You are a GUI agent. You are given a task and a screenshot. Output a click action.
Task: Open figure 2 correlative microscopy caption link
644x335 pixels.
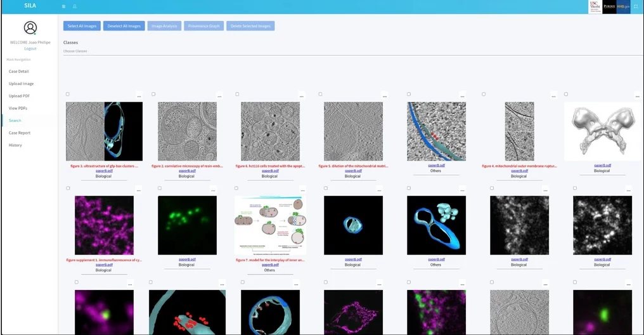coord(187,166)
